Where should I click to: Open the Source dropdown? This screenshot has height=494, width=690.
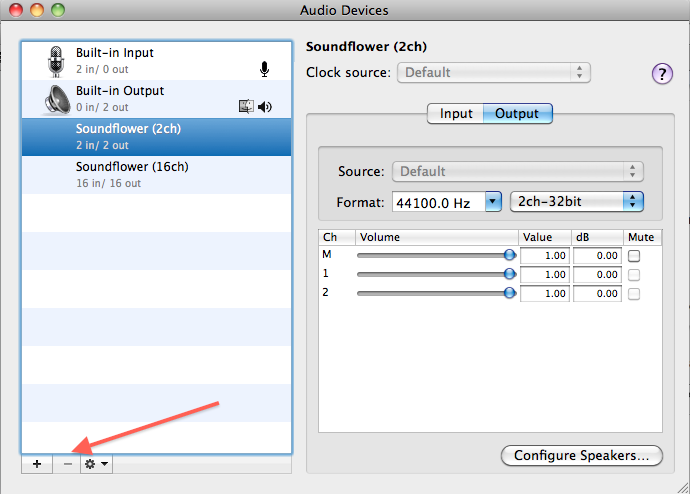pyautogui.click(x=518, y=172)
